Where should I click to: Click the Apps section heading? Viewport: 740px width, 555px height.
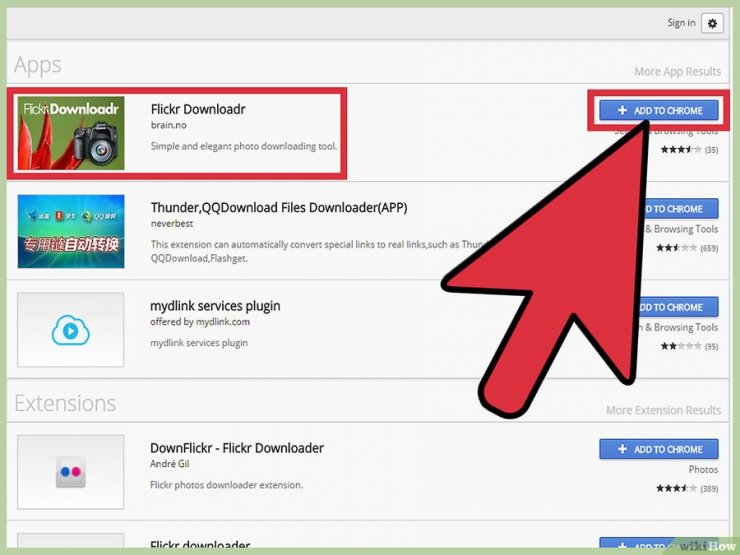click(x=38, y=66)
